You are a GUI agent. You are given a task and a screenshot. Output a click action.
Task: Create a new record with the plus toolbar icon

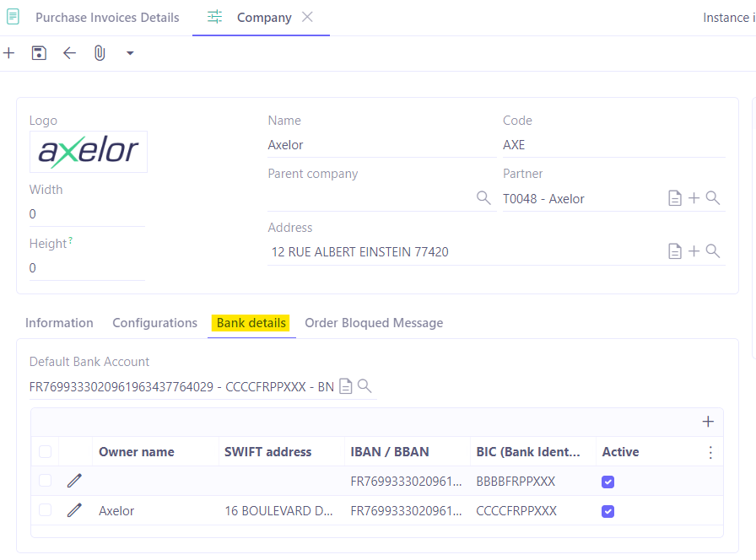[x=8, y=52]
